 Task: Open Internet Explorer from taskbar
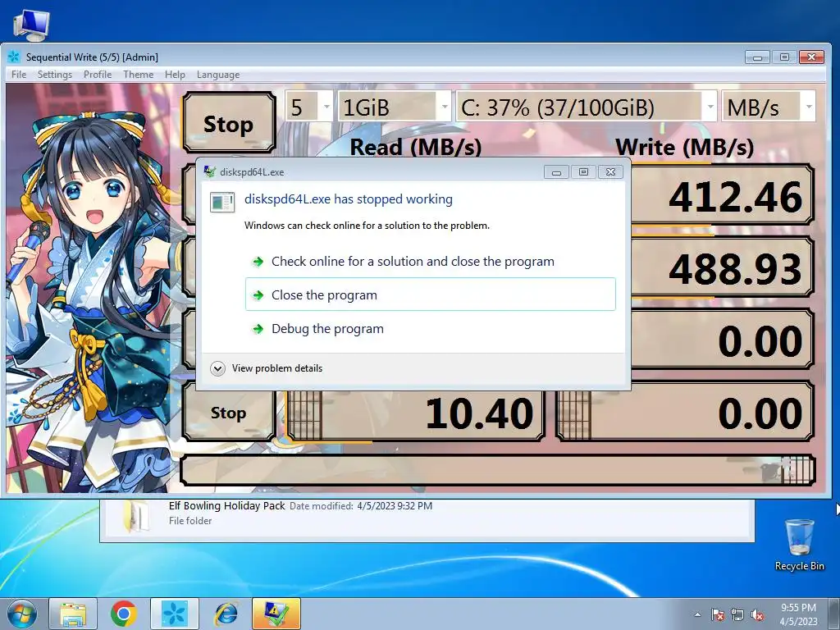[226, 614]
